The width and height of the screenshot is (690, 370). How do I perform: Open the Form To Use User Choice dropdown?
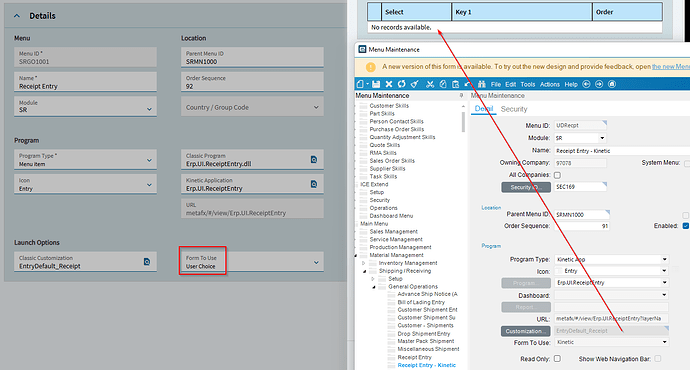point(252,262)
